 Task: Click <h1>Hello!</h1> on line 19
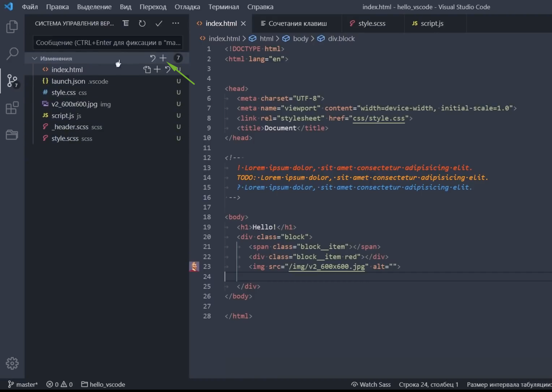(266, 227)
